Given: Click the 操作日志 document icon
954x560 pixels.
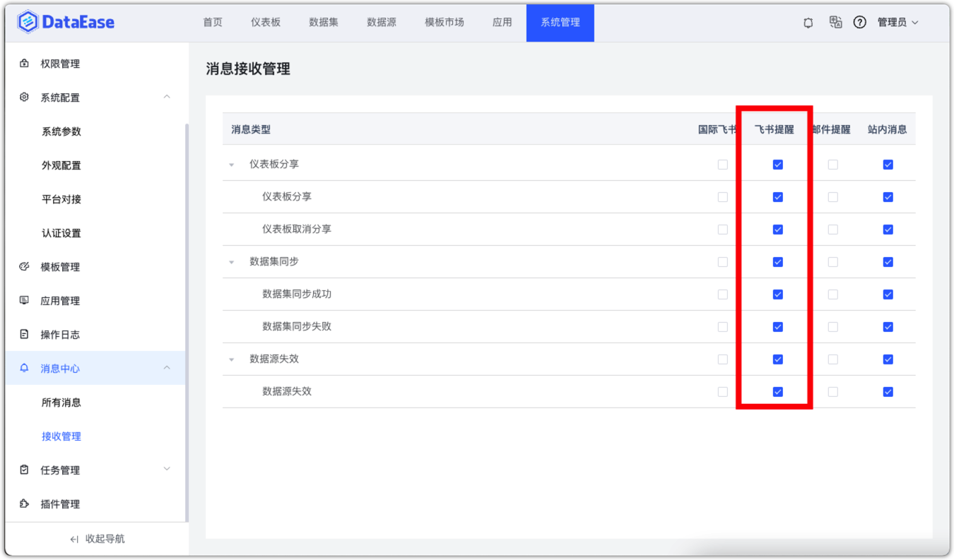Looking at the screenshot, I should pos(25,335).
